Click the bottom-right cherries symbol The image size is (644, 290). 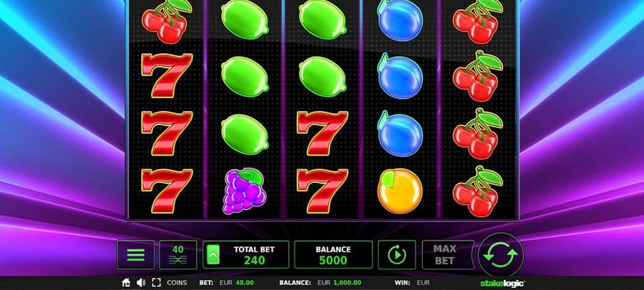(478, 191)
